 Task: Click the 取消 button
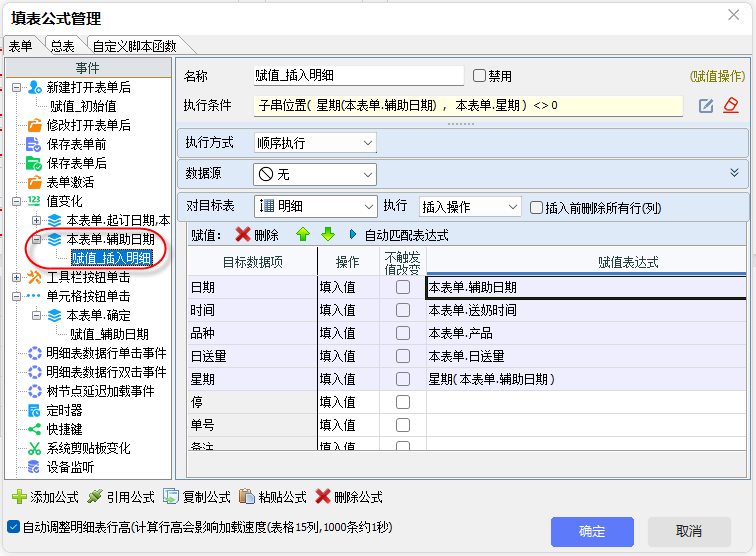pyautogui.click(x=689, y=531)
